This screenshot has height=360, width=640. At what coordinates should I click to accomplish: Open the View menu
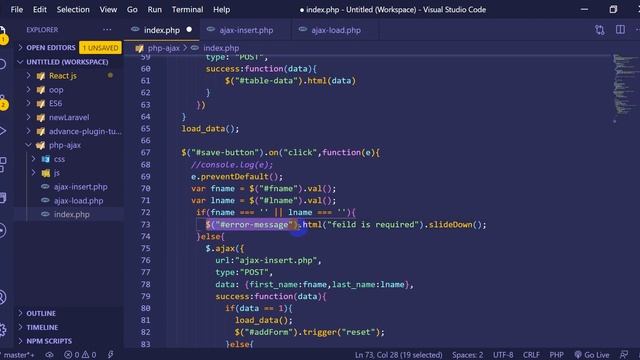108,9
